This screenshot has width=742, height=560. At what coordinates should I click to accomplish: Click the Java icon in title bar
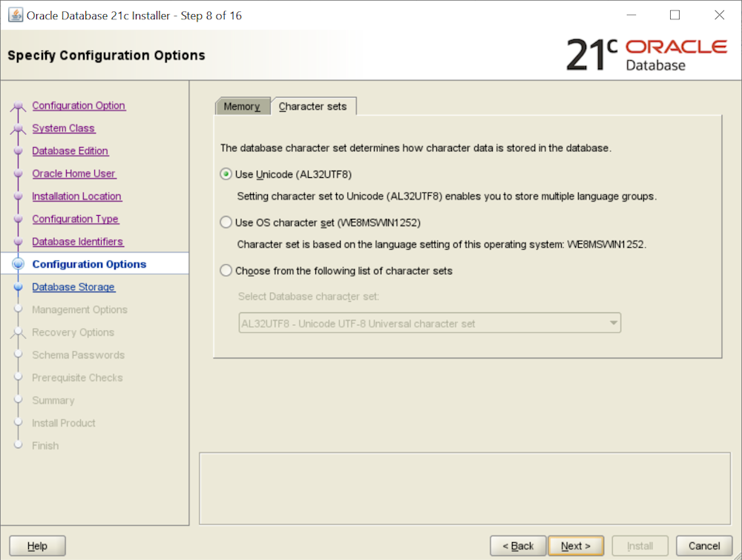click(x=15, y=15)
